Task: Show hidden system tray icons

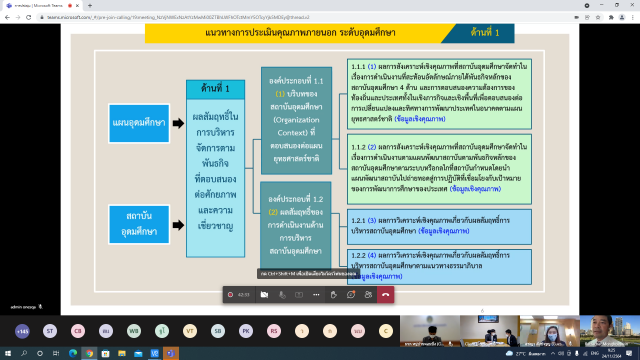Action: (553, 353)
